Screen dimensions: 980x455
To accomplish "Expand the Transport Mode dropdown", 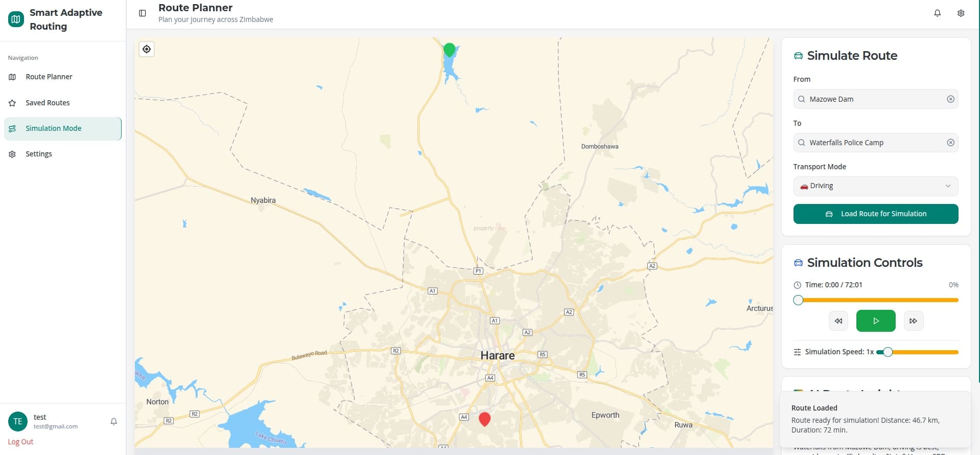I will 875,186.
